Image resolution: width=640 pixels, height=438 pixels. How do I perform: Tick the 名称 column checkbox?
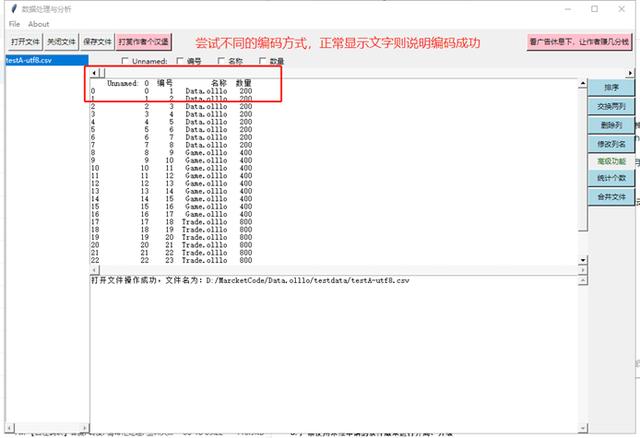click(x=221, y=61)
